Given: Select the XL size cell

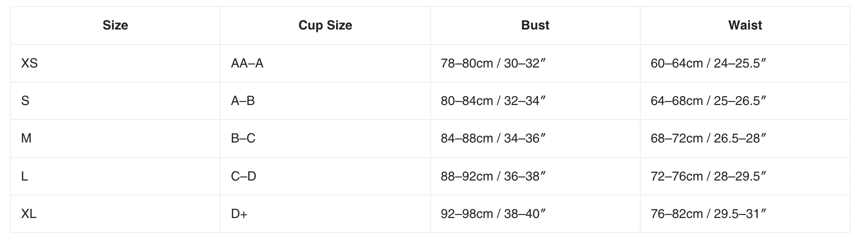Looking at the screenshot, I should click(x=29, y=214).
